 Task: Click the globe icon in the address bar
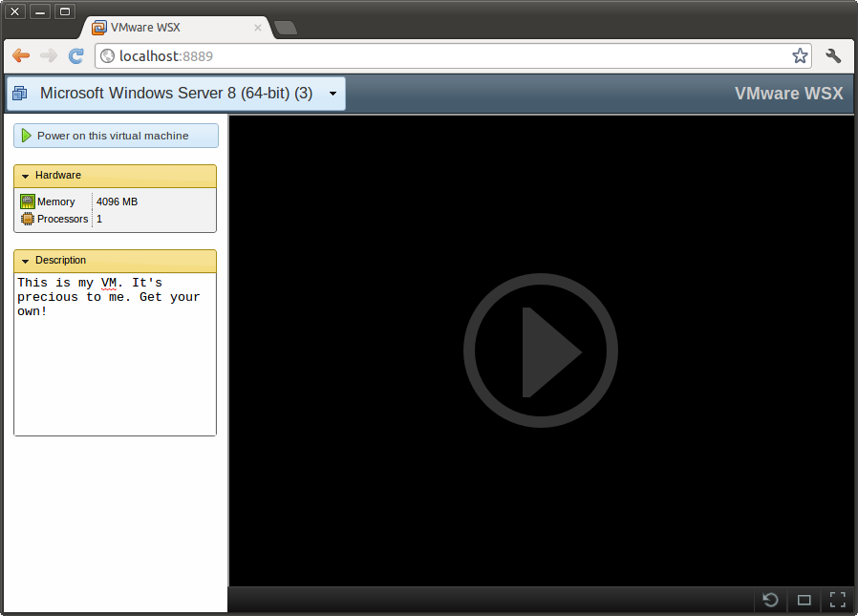point(108,55)
